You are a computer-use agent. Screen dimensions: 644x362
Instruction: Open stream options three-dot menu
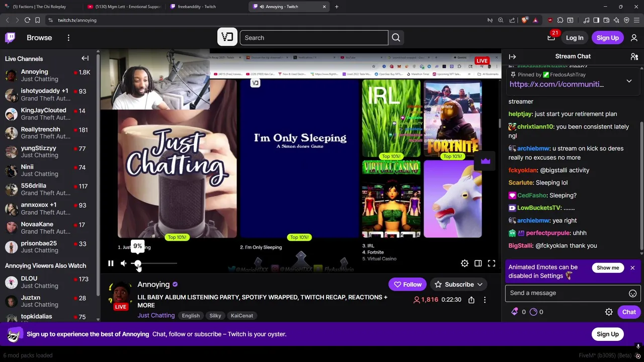pos(485,300)
